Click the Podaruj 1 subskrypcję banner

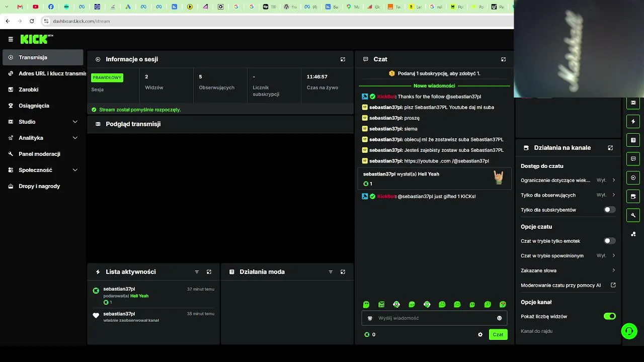[434, 73]
